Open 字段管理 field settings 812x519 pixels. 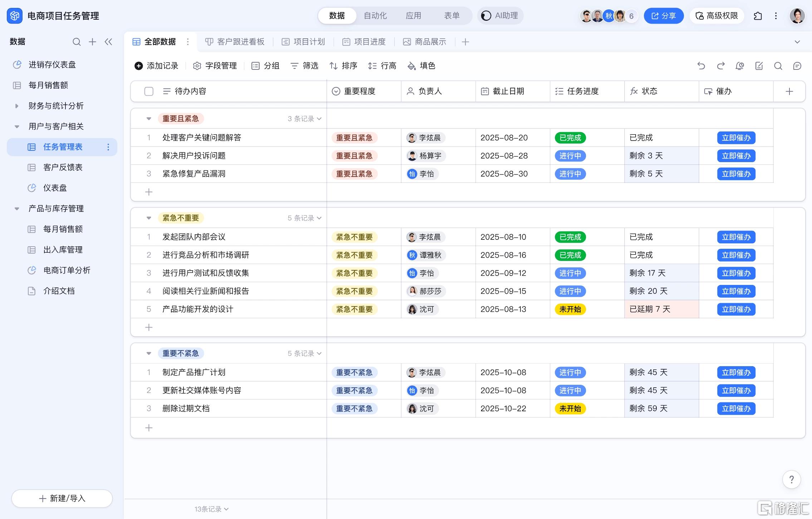(215, 66)
